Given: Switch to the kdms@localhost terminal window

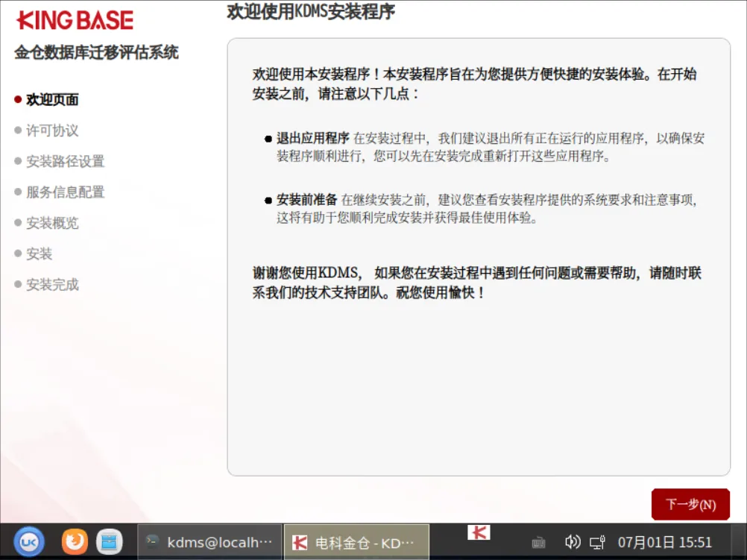Looking at the screenshot, I should click(209, 542).
